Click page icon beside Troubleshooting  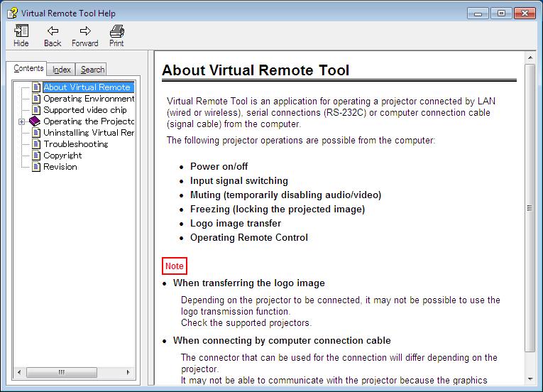coord(36,144)
